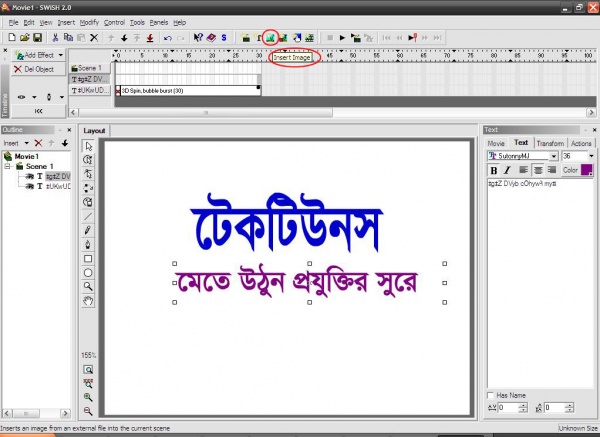Toggle timeline eye visibility icon
600x437 pixels.
(21, 97)
